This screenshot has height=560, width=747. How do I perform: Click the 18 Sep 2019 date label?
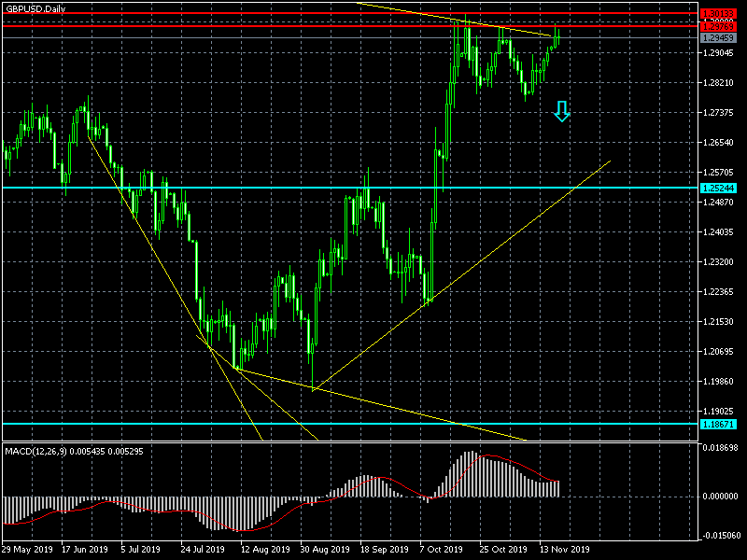(385, 550)
